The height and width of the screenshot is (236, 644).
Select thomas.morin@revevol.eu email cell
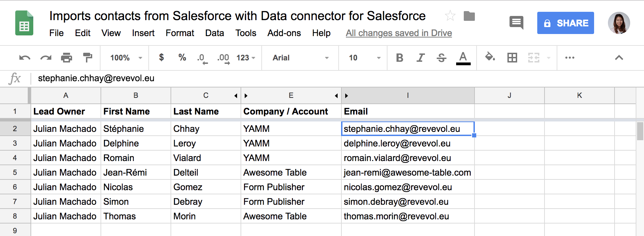point(408,216)
